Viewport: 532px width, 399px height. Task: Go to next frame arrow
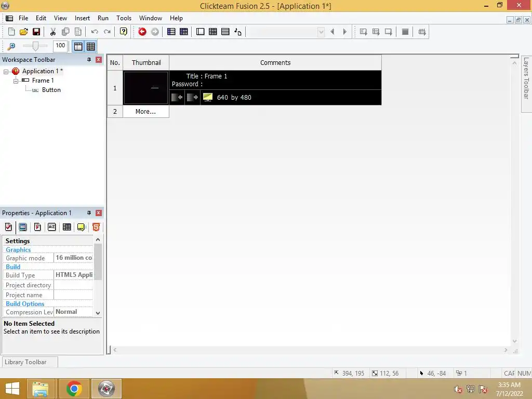[x=345, y=32]
